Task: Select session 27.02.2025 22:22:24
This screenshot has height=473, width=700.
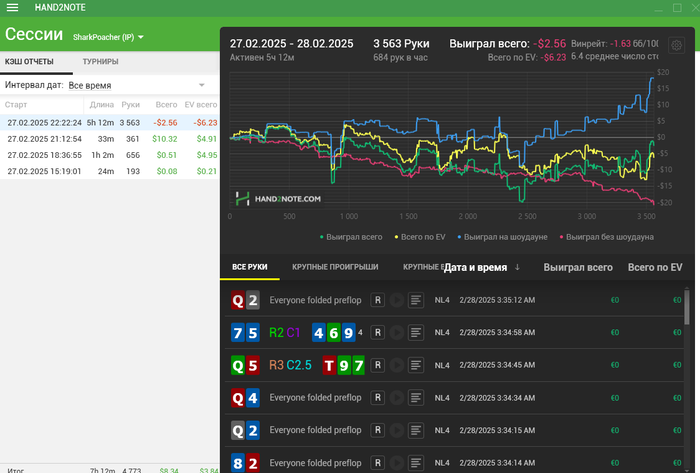Action: point(109,123)
